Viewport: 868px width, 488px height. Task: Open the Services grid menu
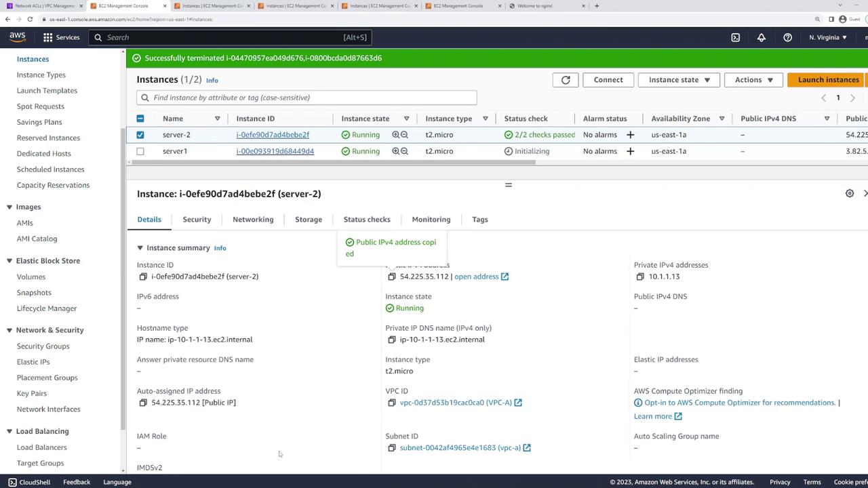click(x=62, y=37)
